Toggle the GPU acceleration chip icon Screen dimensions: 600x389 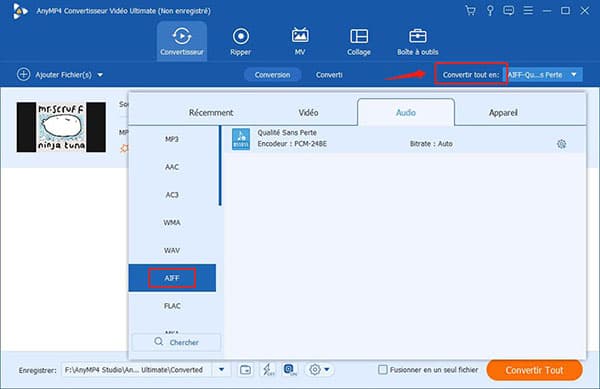tap(290, 369)
